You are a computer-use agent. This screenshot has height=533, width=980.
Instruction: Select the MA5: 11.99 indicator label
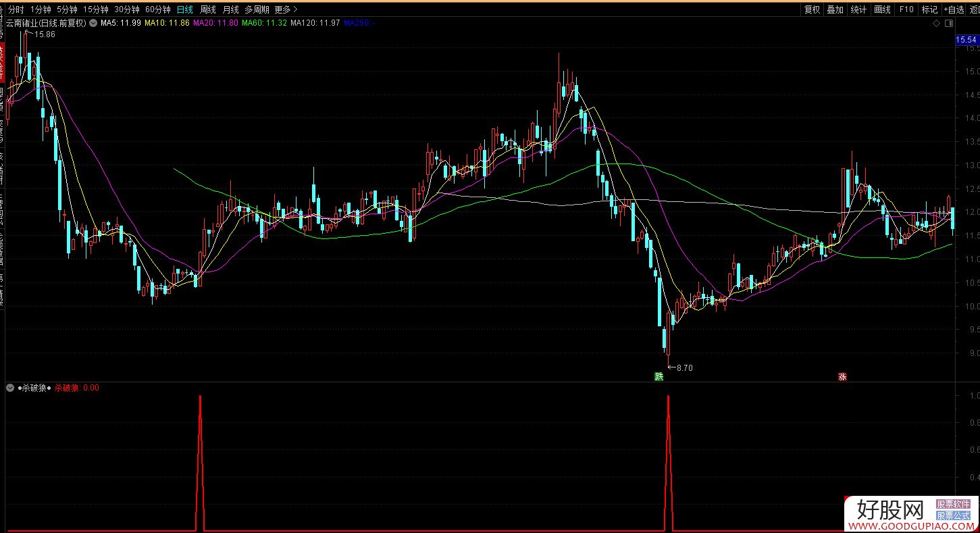(121, 23)
